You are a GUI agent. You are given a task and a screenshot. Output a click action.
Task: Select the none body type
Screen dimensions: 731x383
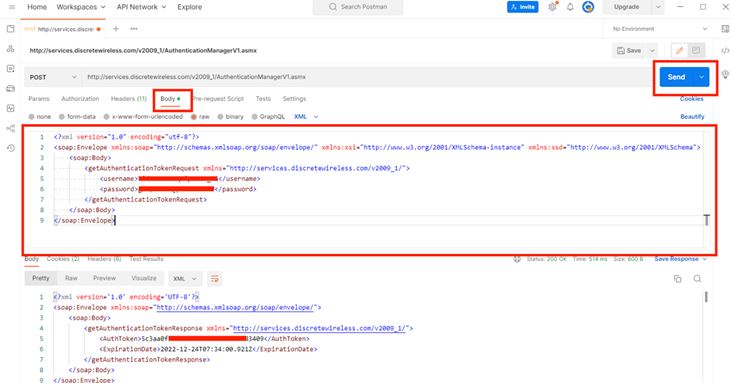(x=40, y=116)
